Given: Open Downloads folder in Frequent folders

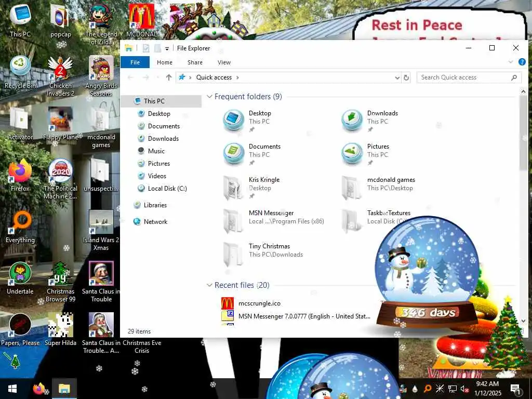Looking at the screenshot, I should point(377,120).
